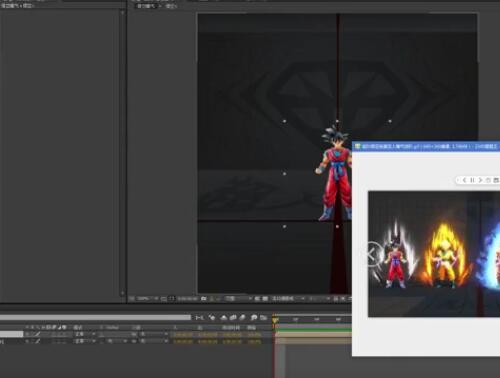Toggle the motion blur icon in timeline header
Image resolution: width=500 pixels, height=378 pixels.
243,318
